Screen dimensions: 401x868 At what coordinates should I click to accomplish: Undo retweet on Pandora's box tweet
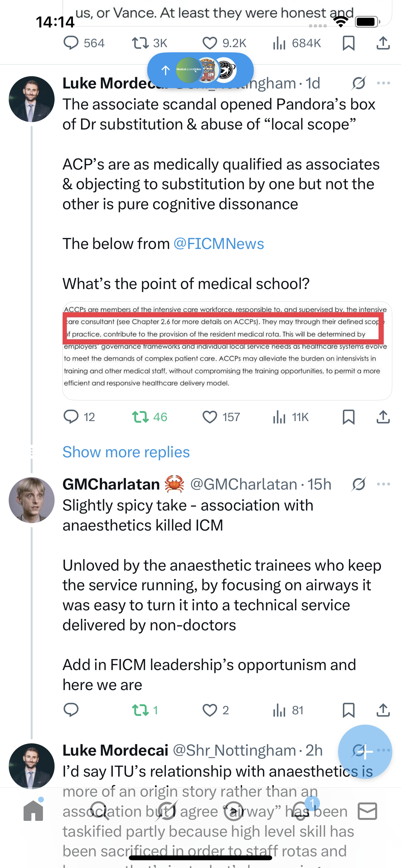tap(140, 417)
